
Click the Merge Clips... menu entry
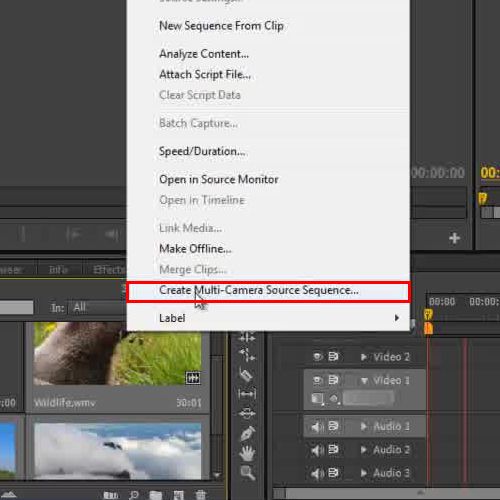pos(268,269)
